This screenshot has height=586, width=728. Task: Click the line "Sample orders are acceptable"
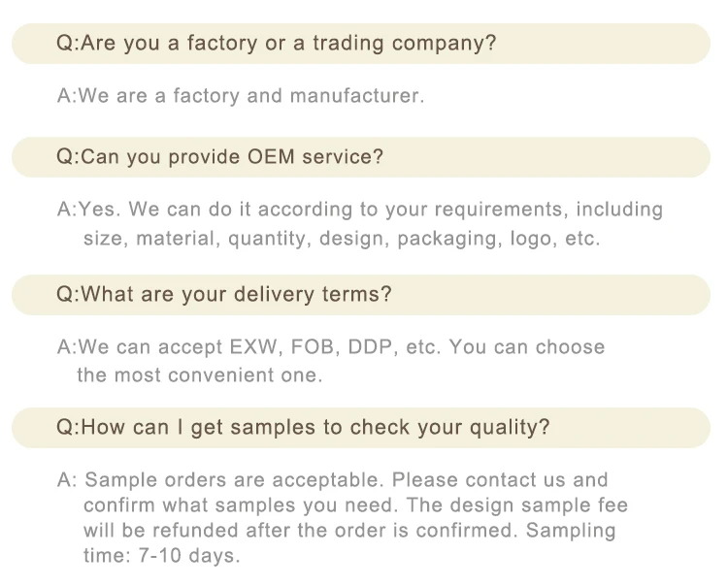(347, 480)
